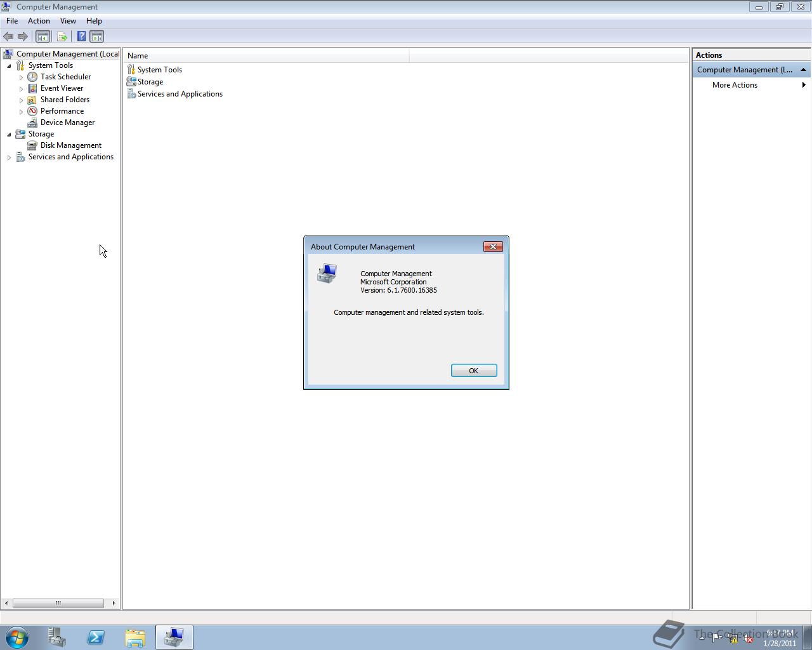Select the Task Scheduler label in the tree
This screenshot has height=650, width=812.
coord(65,77)
